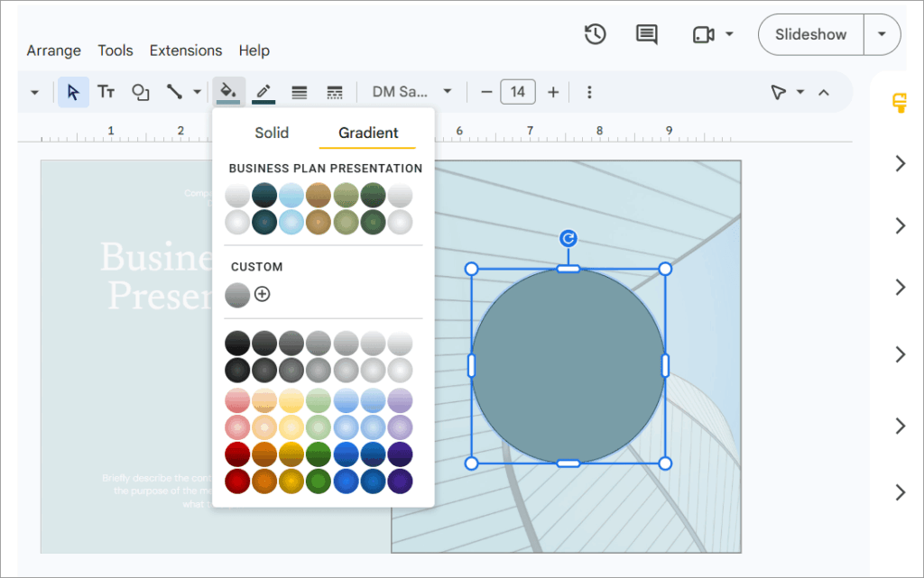
Task: Open the comments icon
Action: 646,34
